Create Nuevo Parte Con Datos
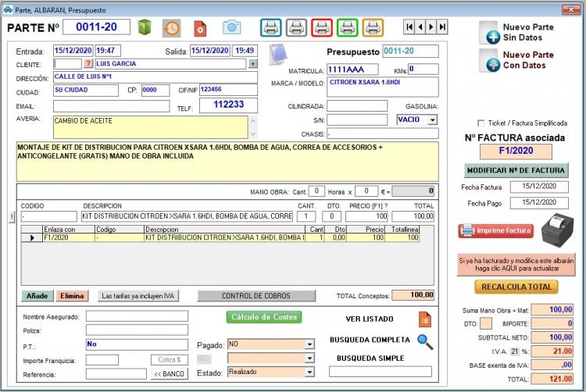Viewport: 586px width, 392px height. tap(516, 60)
